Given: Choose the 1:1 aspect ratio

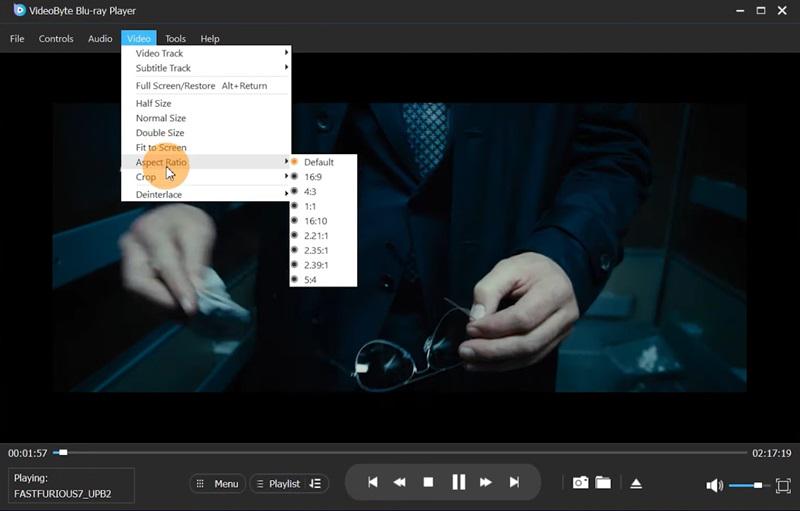Looking at the screenshot, I should pyautogui.click(x=323, y=207).
